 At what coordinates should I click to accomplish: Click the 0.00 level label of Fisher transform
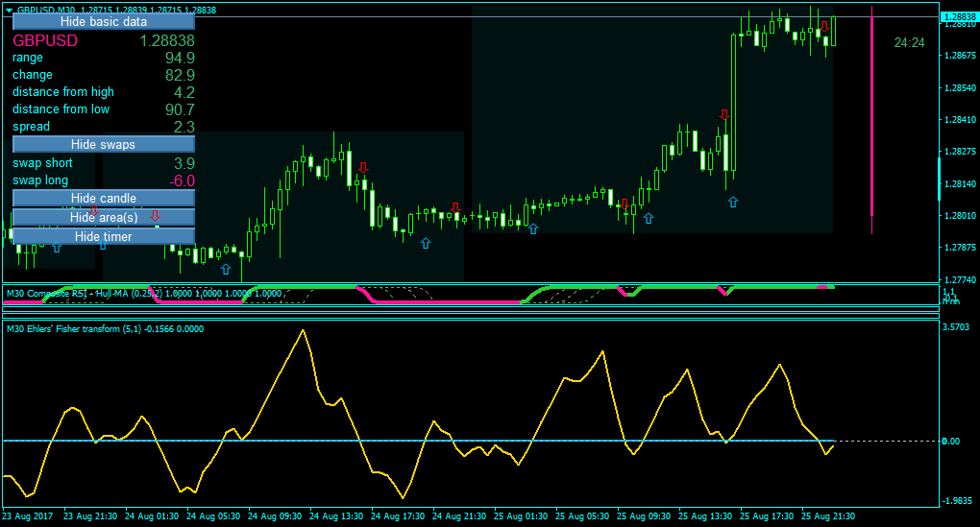(x=950, y=441)
